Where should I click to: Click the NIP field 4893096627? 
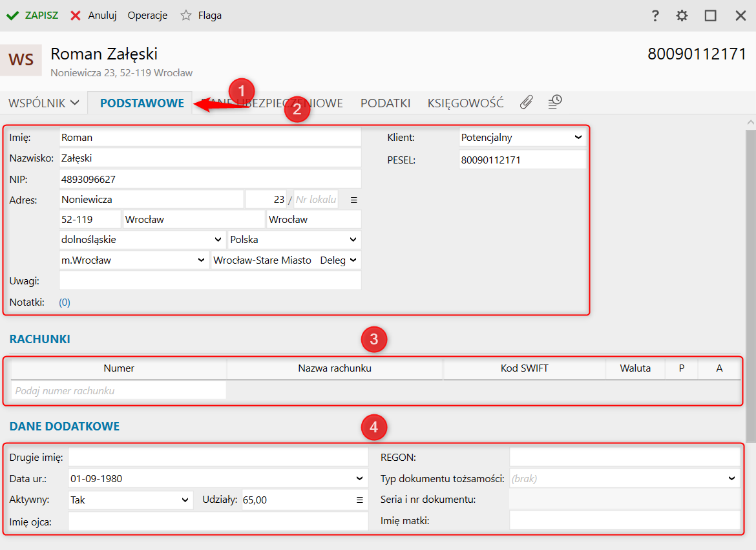tap(210, 180)
